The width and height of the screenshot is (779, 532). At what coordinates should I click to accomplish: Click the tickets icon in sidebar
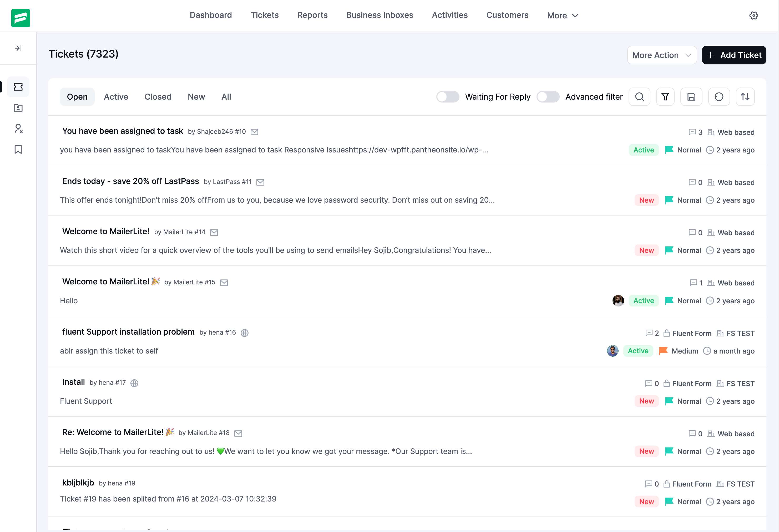tap(18, 87)
